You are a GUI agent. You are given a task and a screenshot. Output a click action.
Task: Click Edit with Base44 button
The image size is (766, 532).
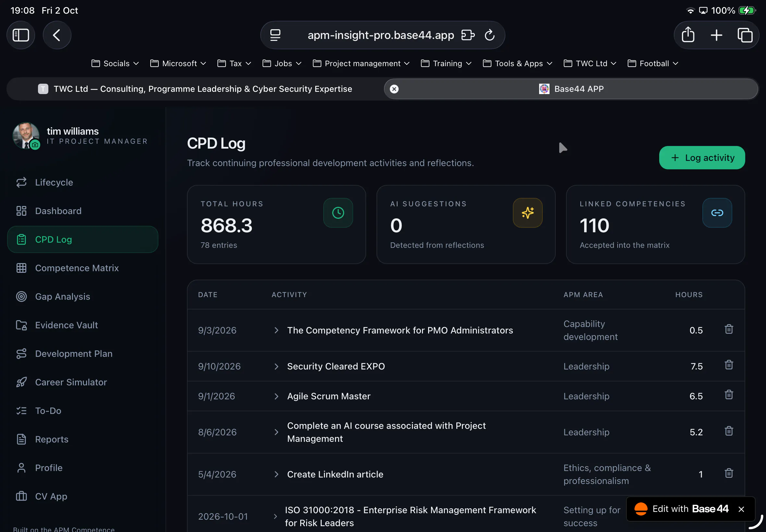(682, 509)
